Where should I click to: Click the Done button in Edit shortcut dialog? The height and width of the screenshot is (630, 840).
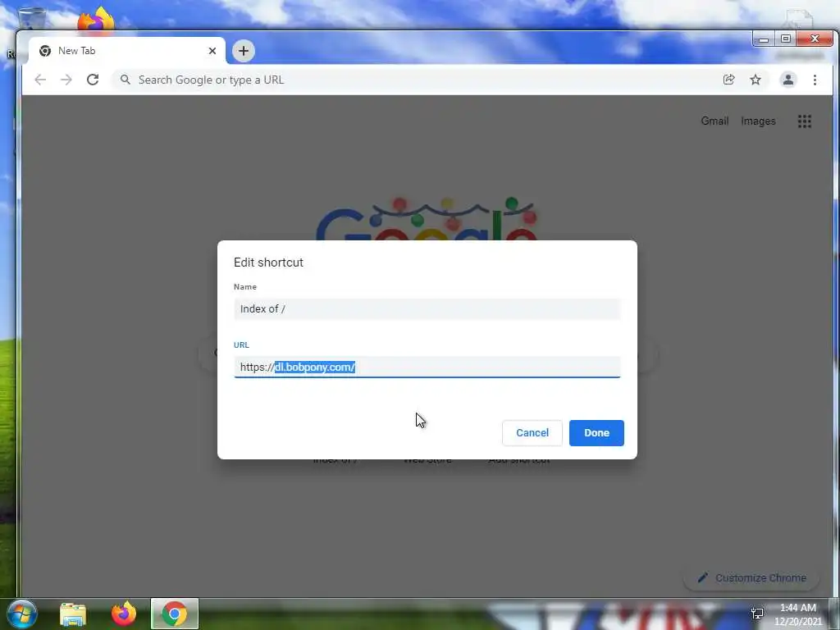tap(596, 433)
